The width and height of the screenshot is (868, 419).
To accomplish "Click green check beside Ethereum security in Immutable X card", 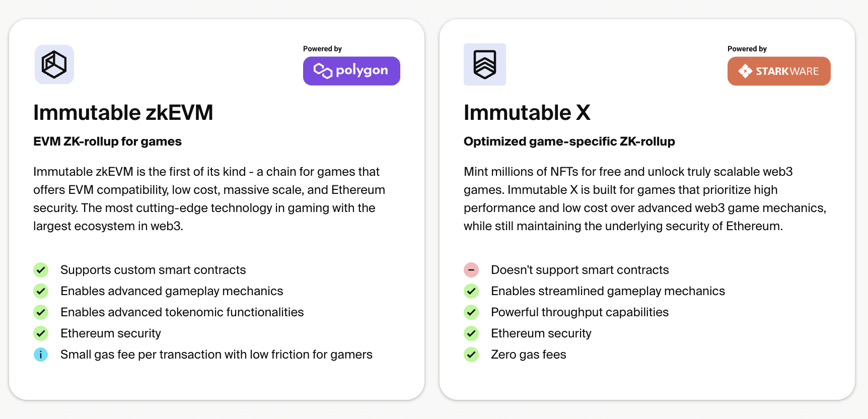I will click(471, 333).
